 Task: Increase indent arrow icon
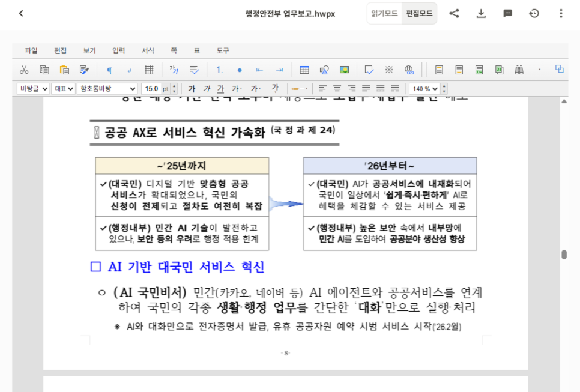tap(279, 70)
